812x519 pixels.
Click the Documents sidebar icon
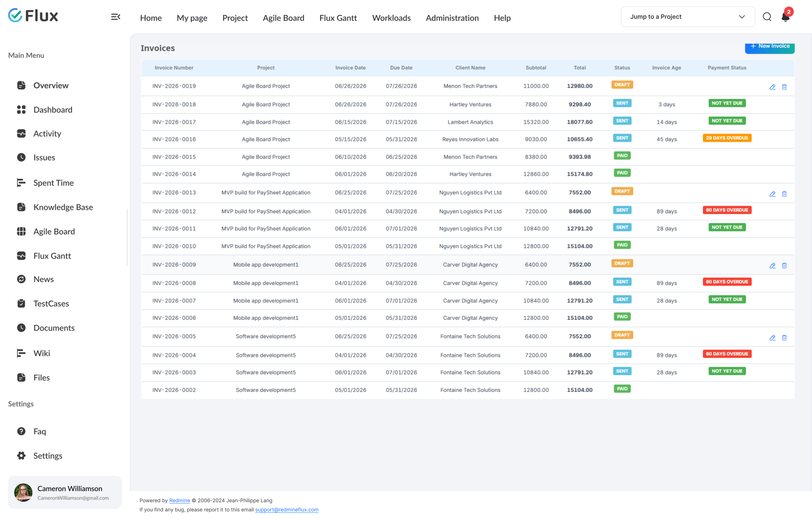coord(21,328)
